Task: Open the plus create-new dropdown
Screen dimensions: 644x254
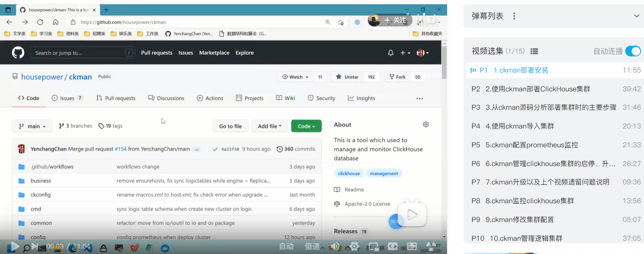Action: click(x=405, y=53)
